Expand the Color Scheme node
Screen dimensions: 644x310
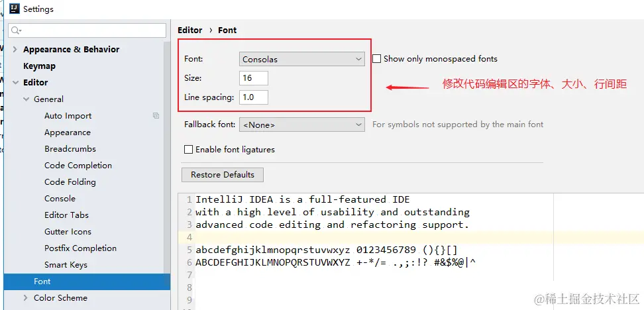tap(26, 298)
